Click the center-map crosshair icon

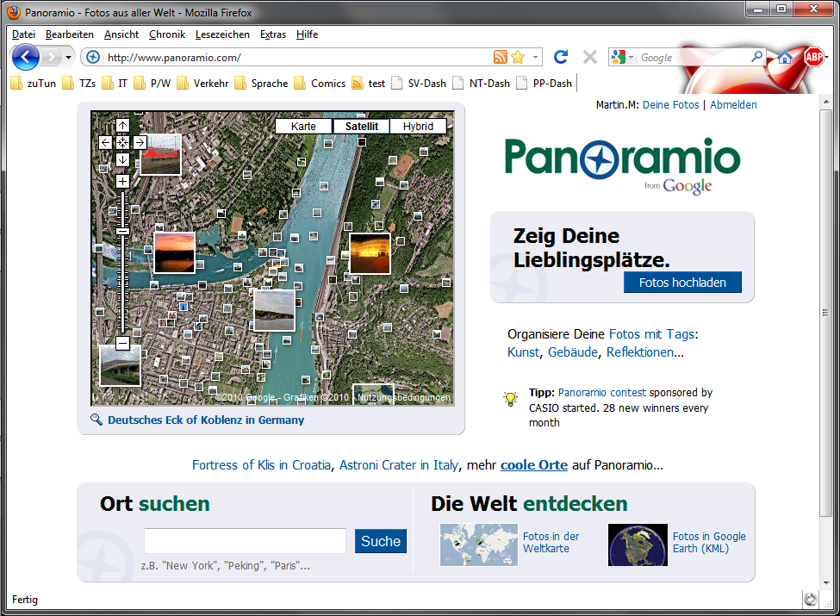[x=122, y=142]
